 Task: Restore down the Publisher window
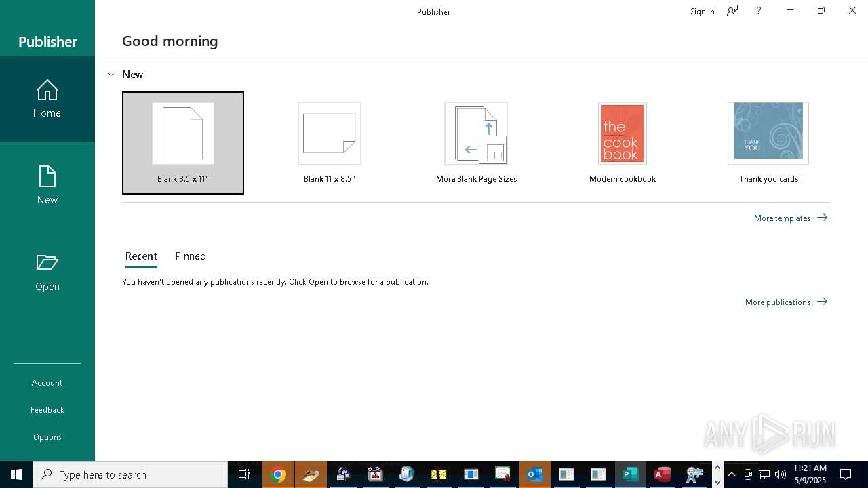point(821,10)
